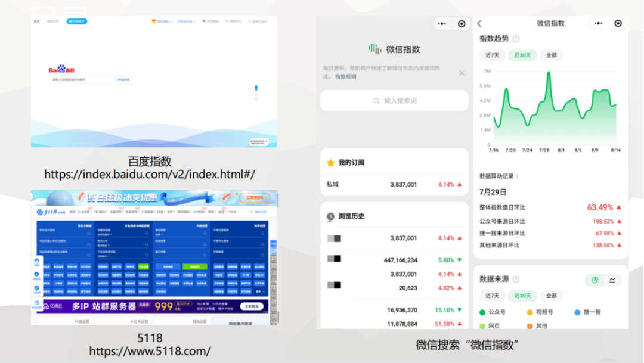This screenshot has width=644, height=363.
Task: Open the 指数规则 link
Action: 345,76
